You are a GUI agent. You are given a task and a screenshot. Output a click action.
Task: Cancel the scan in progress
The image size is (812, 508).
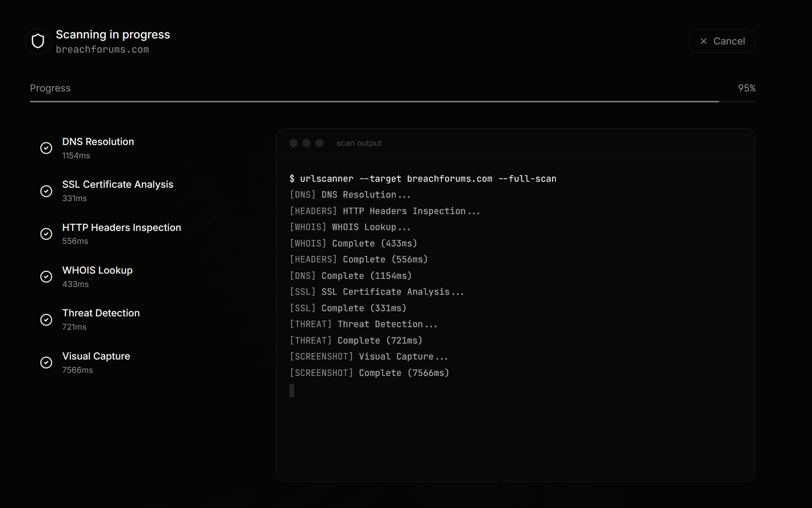(x=722, y=41)
